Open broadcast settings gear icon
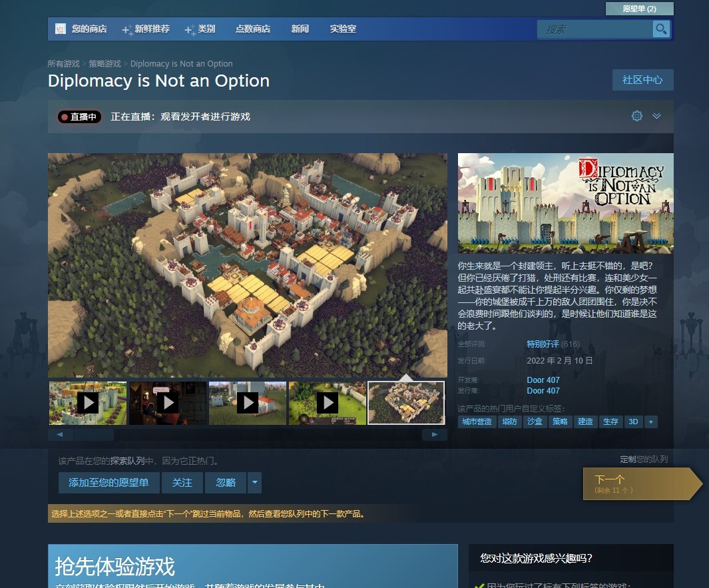The width and height of the screenshot is (709, 588). pos(636,116)
